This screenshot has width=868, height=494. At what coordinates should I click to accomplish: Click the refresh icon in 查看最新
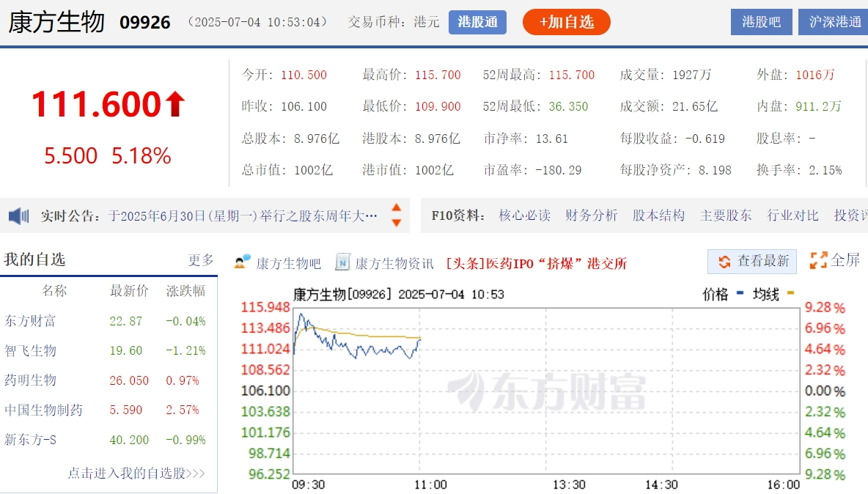(724, 262)
